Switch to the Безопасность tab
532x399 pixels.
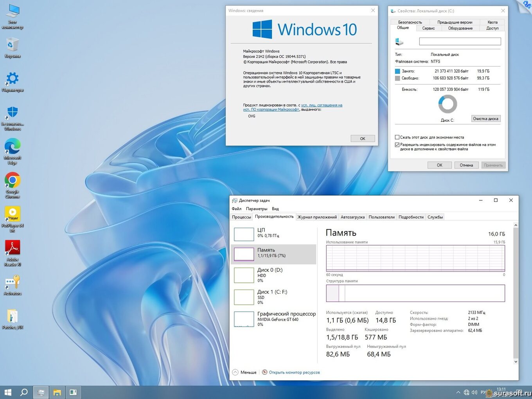pyautogui.click(x=410, y=22)
